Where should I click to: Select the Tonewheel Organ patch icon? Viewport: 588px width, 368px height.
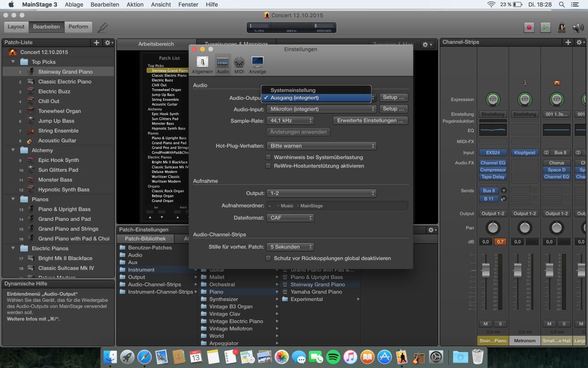tap(30, 111)
